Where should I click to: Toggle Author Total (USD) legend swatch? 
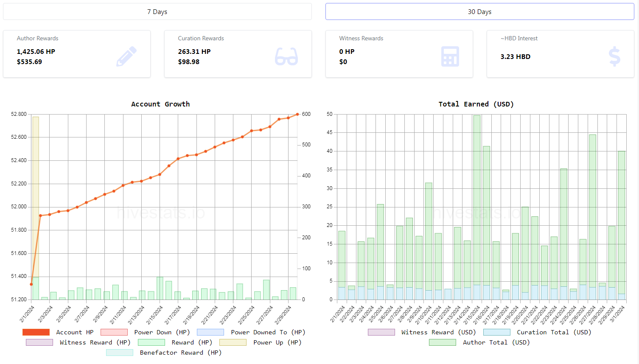(443, 342)
